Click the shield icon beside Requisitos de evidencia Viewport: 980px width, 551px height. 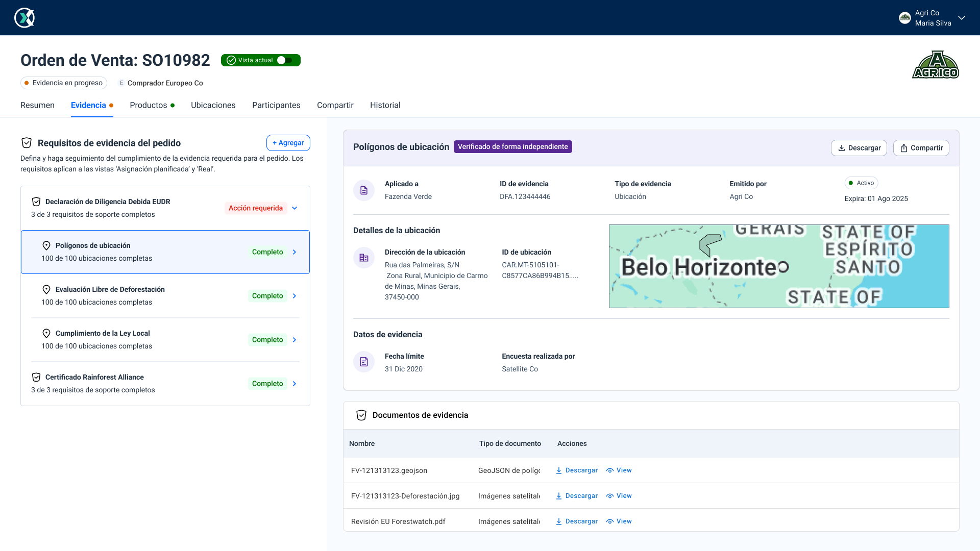pyautogui.click(x=27, y=143)
